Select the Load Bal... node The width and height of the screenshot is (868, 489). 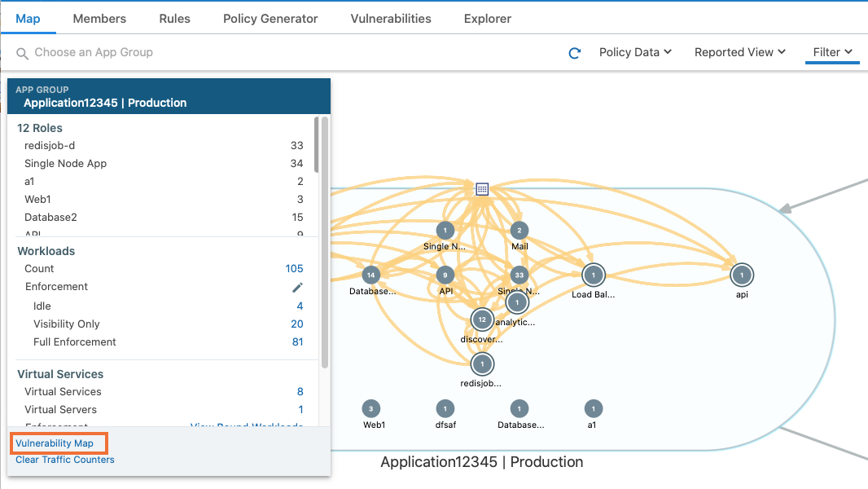tap(594, 275)
